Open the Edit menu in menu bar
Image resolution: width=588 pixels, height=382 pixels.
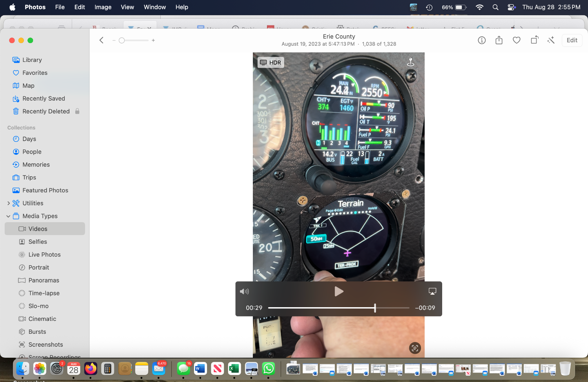point(80,7)
